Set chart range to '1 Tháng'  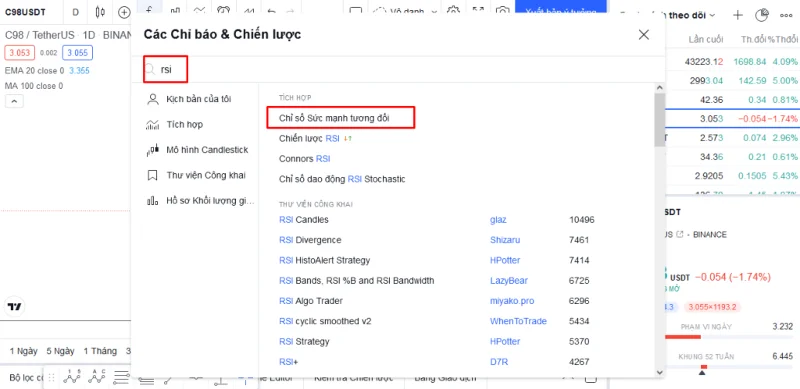coord(100,351)
